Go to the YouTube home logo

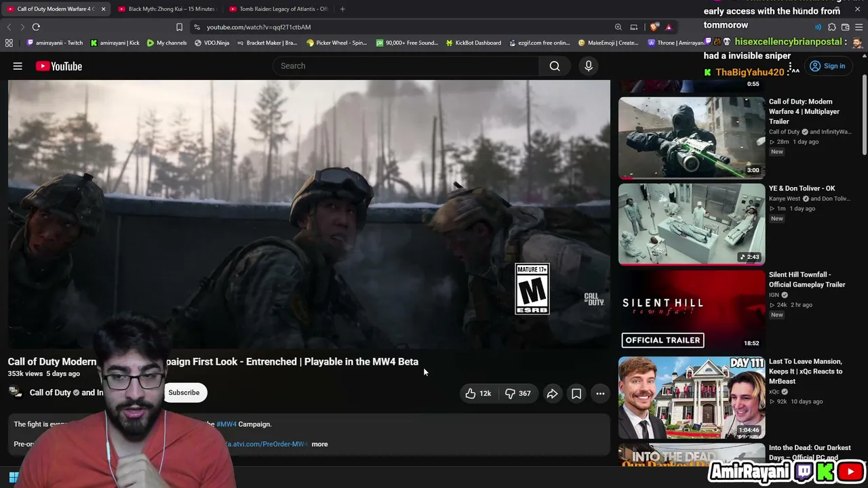(59, 66)
